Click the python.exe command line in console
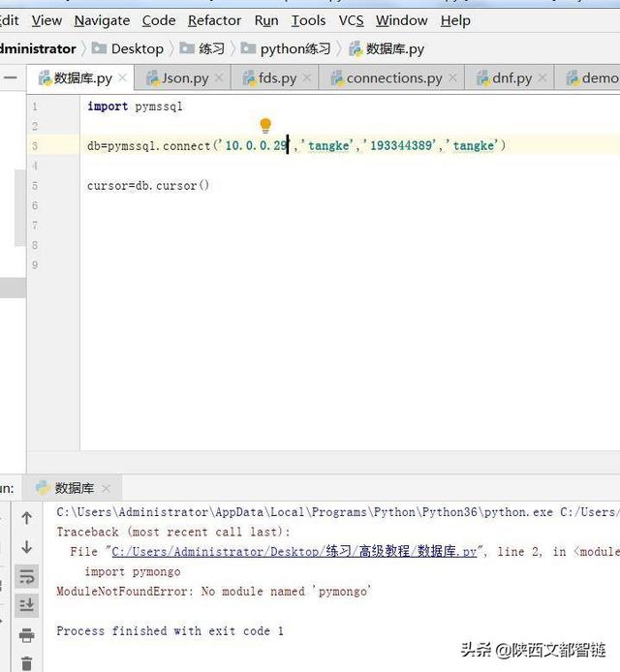 click(338, 512)
